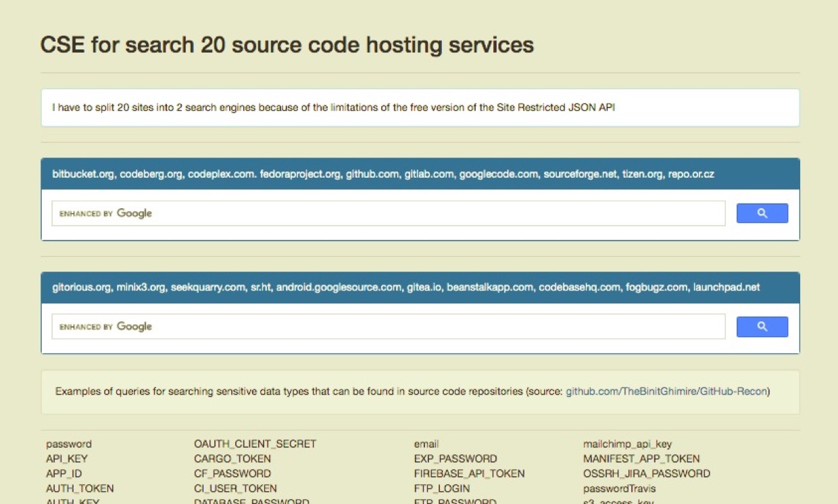Open the github.com/TheBinitGhimire/GitHub-Recon source link
The width and height of the screenshot is (838, 504).
(666, 391)
